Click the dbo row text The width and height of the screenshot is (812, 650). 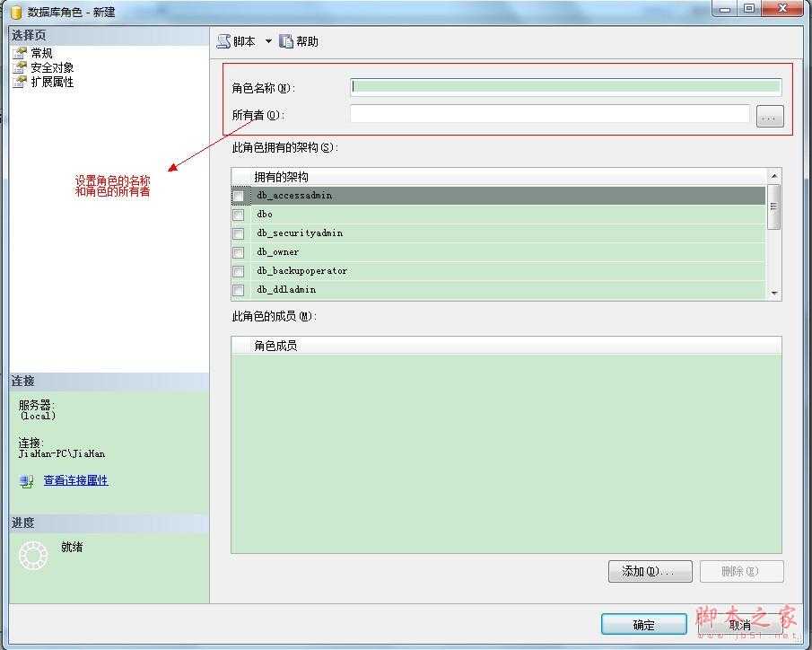pyautogui.click(x=265, y=214)
